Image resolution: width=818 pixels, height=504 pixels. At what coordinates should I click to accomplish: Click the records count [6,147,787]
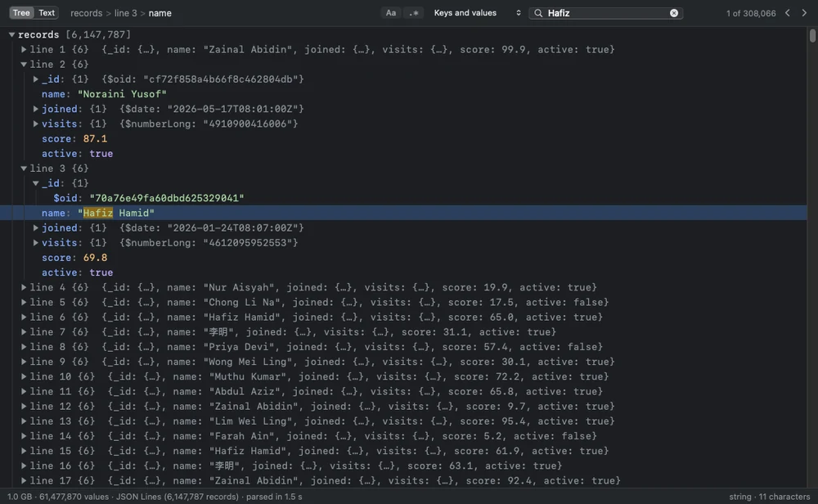click(98, 34)
